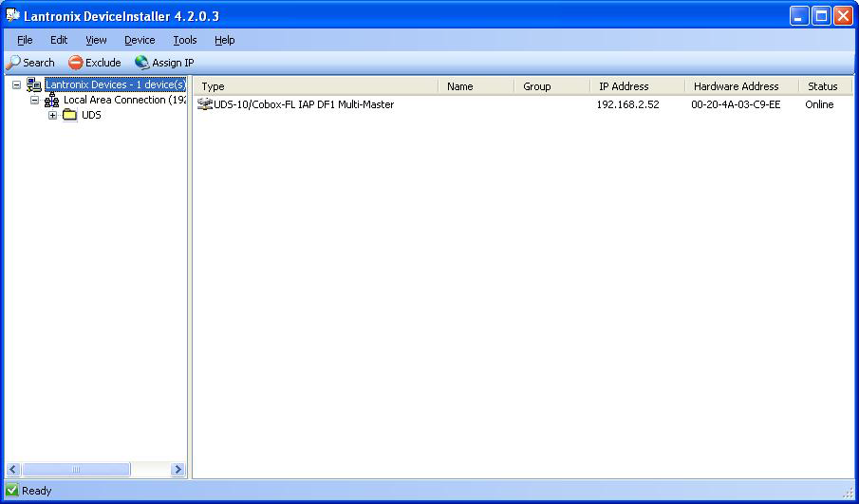Click the tree pane horizontal scrollbar thumb

pos(76,469)
